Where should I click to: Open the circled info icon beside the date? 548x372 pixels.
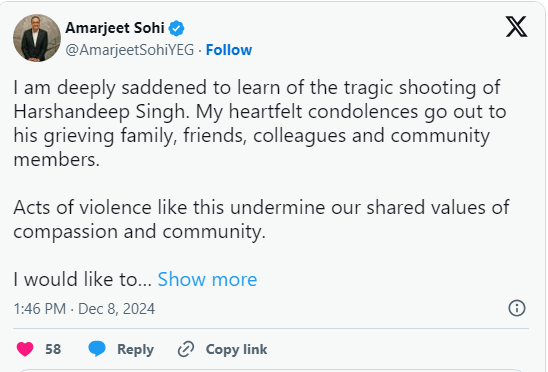(517, 308)
